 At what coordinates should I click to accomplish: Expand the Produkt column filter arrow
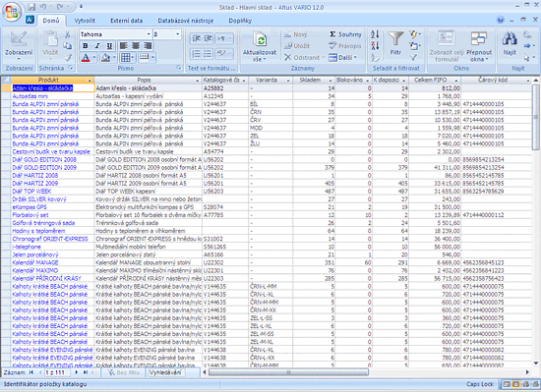(90, 81)
